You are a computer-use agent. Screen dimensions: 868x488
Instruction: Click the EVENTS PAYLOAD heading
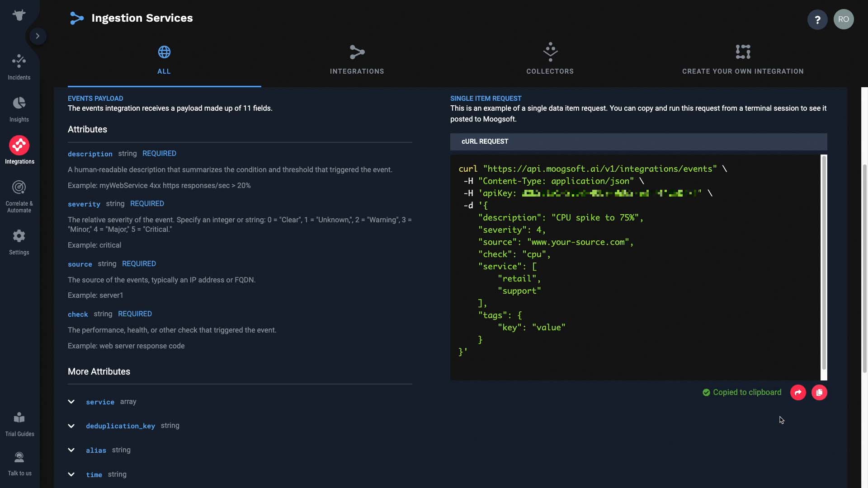click(95, 99)
